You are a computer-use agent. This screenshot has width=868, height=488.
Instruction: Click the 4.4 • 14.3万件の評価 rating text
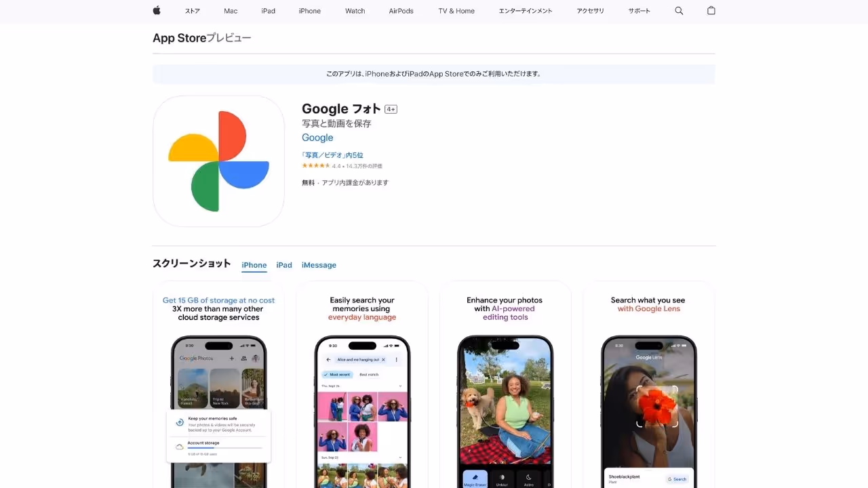tap(357, 166)
